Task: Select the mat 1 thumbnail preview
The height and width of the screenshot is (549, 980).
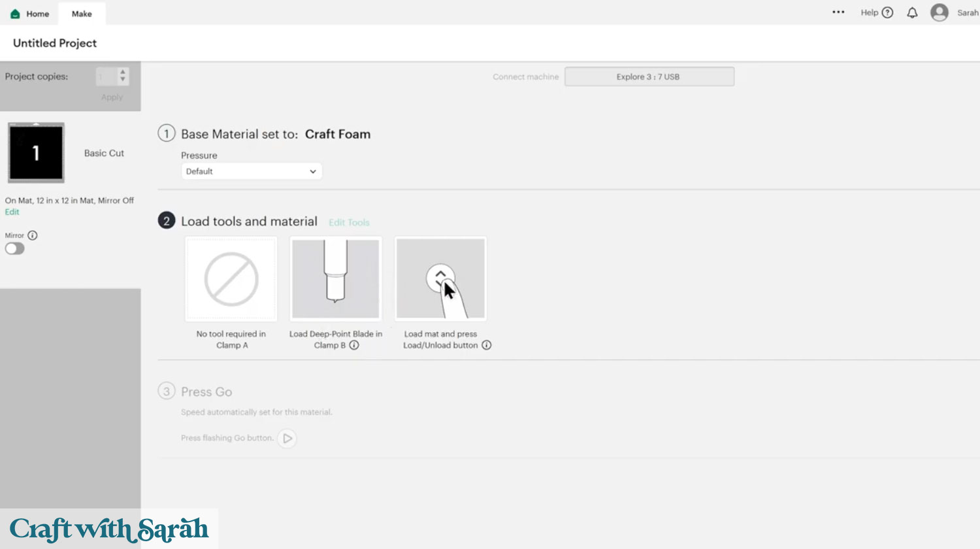Action: click(36, 153)
